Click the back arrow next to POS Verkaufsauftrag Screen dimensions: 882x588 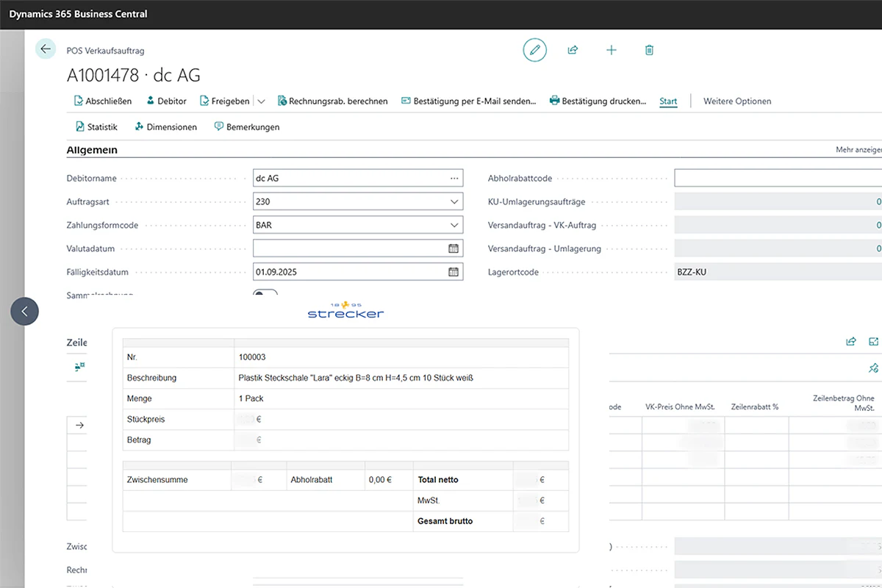coord(46,49)
